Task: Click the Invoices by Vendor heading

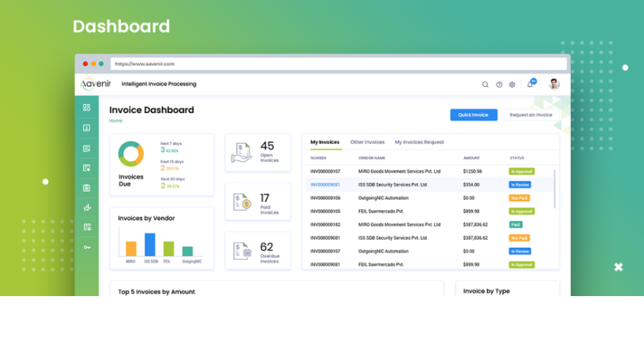Action: [x=146, y=218]
